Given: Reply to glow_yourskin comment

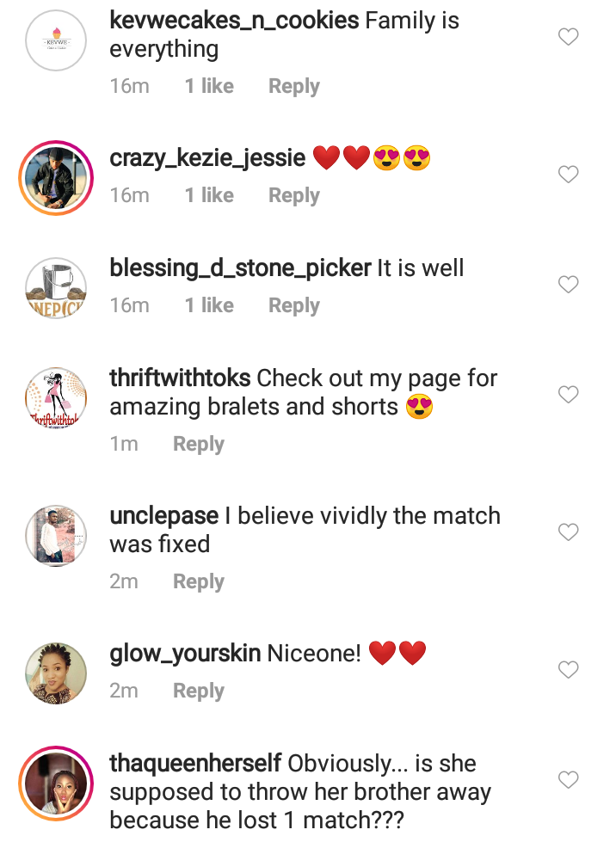Looking at the screenshot, I should click(198, 691).
